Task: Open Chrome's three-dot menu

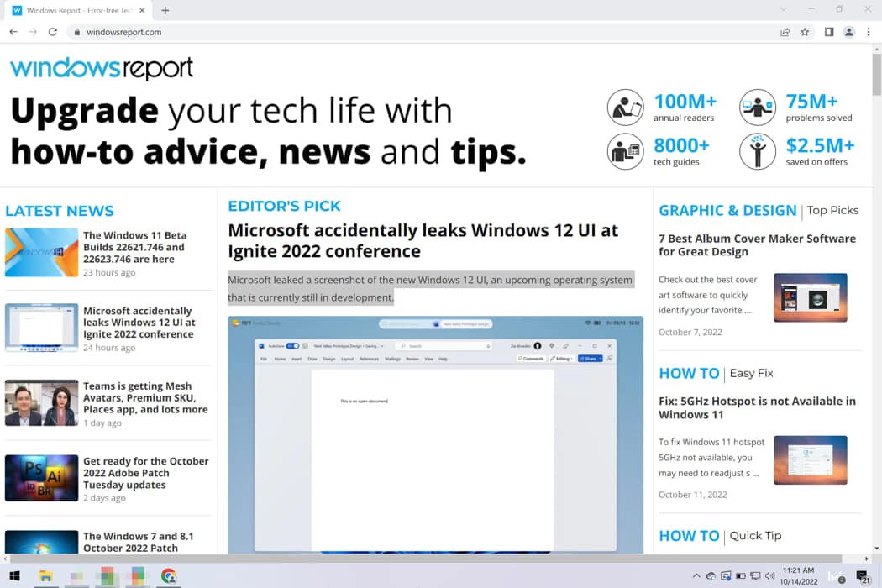Action: tap(869, 32)
